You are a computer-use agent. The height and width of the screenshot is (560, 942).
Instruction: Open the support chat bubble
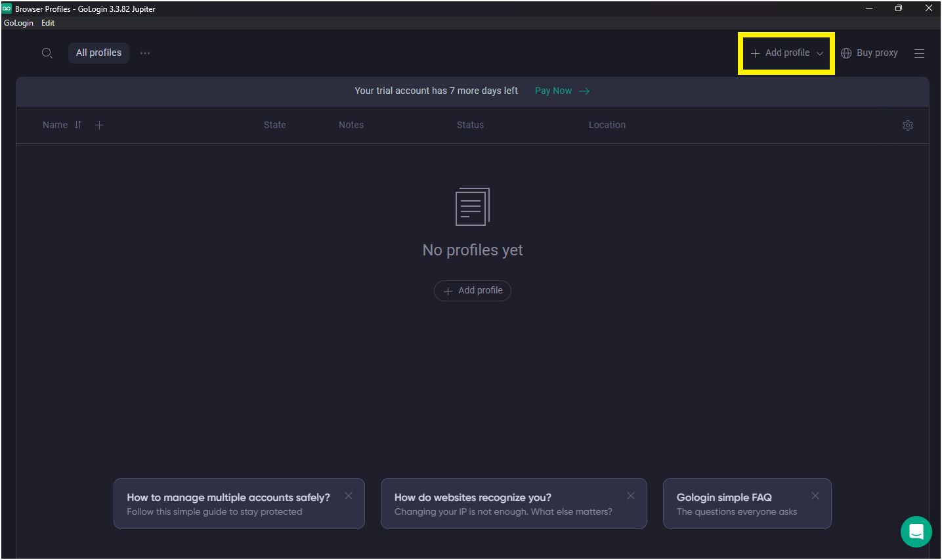[x=916, y=531]
